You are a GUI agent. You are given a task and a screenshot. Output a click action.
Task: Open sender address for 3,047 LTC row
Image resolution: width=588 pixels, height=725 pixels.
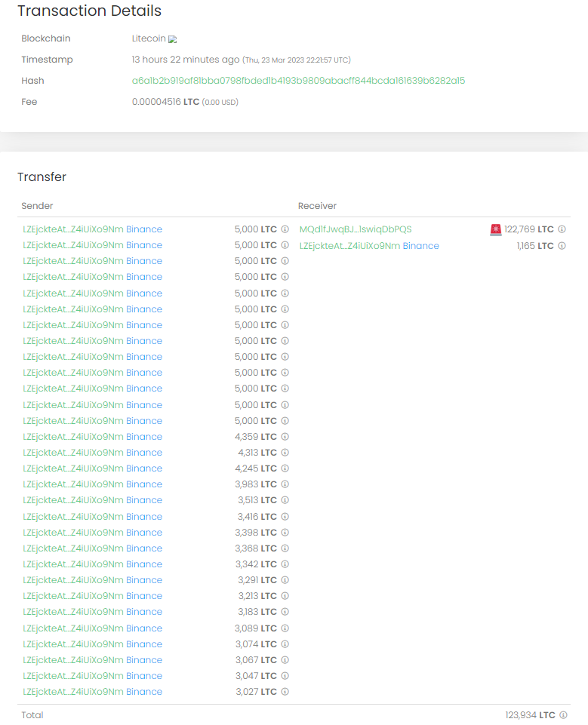72,676
